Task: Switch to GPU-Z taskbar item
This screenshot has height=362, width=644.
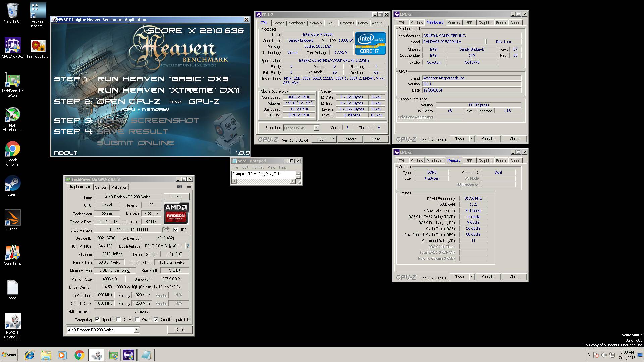Action: [113, 355]
